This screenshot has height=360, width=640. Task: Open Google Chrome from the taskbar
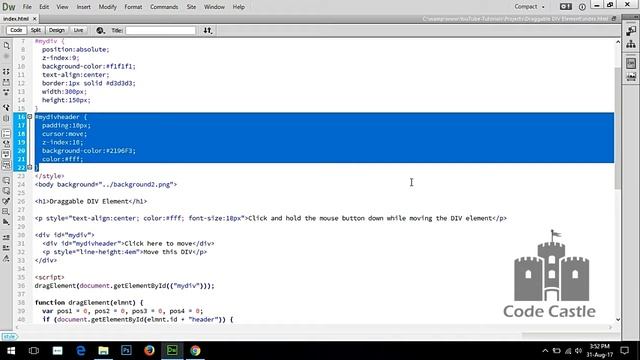[x=195, y=351]
